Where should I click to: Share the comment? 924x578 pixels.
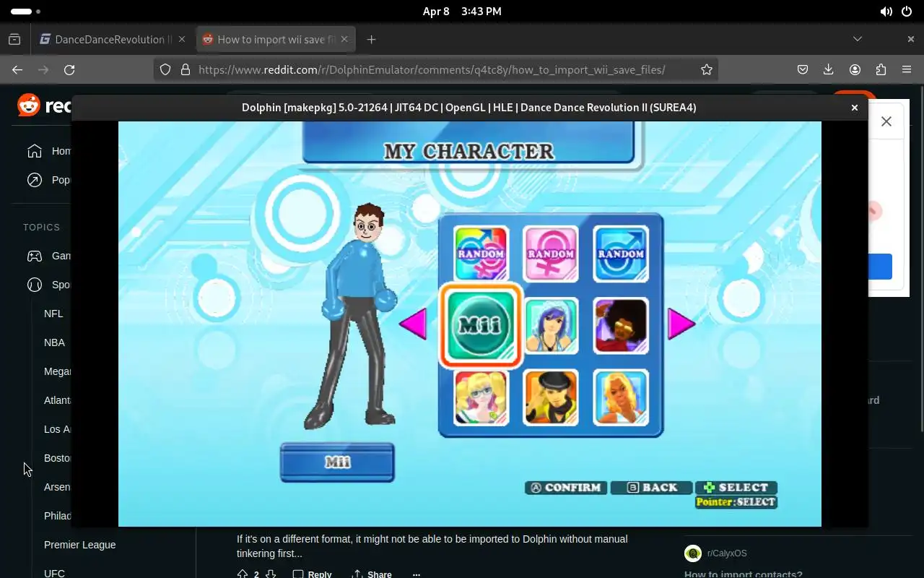pos(371,574)
